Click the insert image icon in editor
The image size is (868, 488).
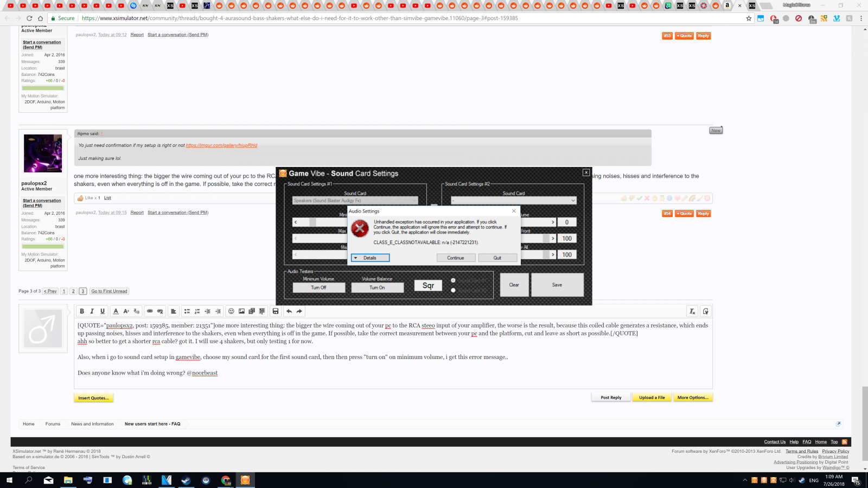[x=241, y=311]
